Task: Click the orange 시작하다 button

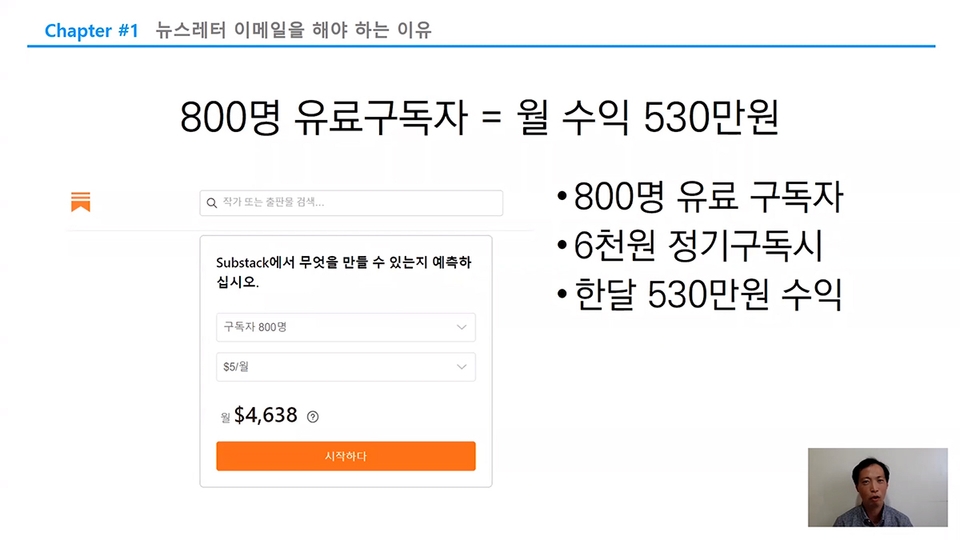Action: point(345,456)
